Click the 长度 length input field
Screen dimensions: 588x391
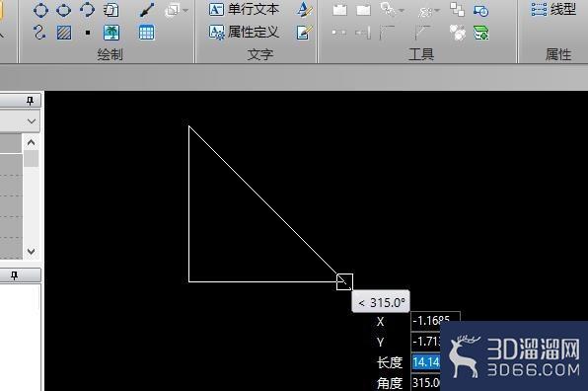click(x=426, y=362)
